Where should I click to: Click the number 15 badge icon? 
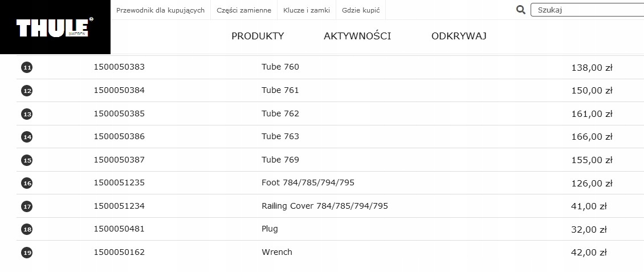(27, 160)
